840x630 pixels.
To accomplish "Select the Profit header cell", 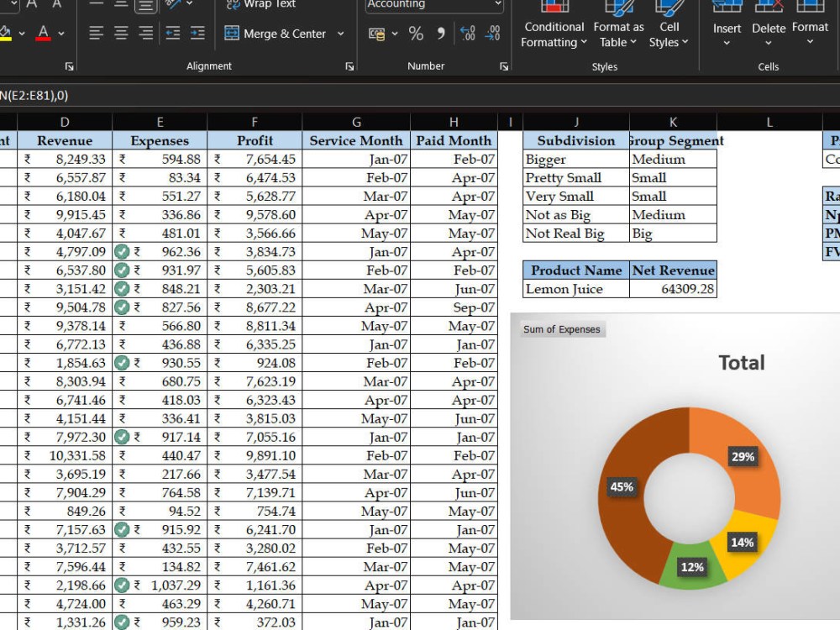I will pyautogui.click(x=255, y=140).
